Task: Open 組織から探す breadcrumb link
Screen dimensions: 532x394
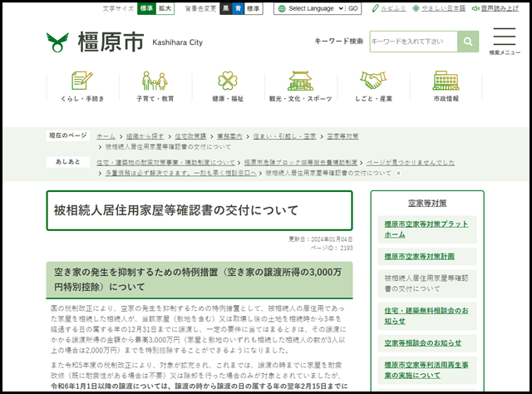Action: click(145, 136)
